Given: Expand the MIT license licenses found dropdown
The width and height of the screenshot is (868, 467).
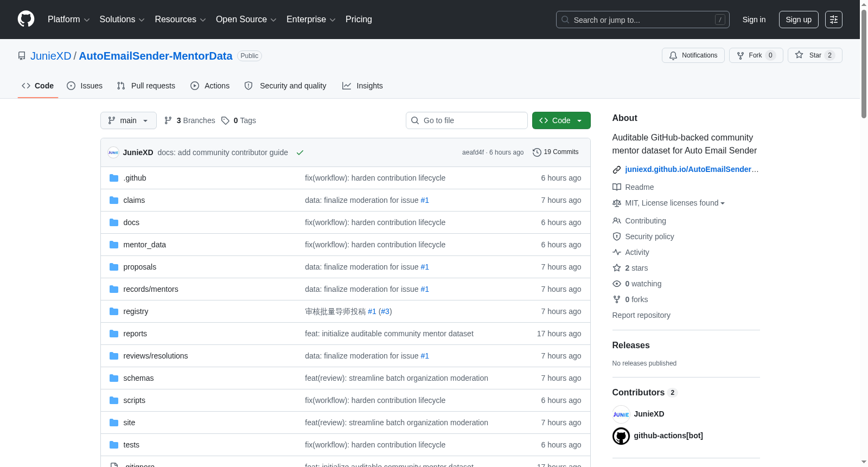Looking at the screenshot, I should pyautogui.click(x=675, y=203).
